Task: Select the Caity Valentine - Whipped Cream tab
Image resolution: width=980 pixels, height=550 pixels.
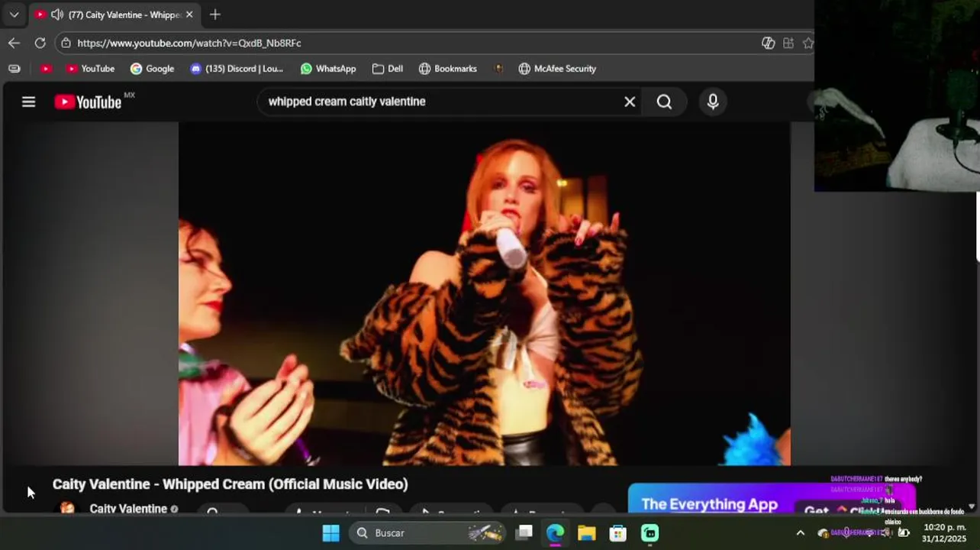Action: (114, 15)
